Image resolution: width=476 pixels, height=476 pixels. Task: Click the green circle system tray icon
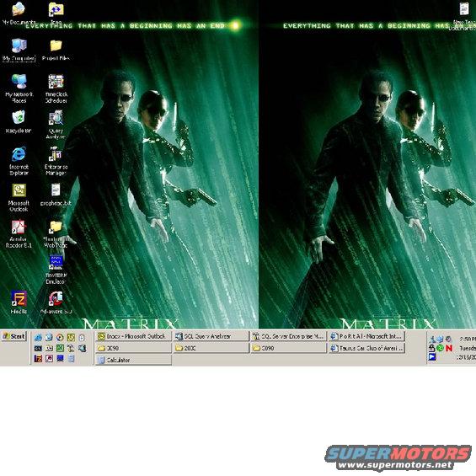440,348
